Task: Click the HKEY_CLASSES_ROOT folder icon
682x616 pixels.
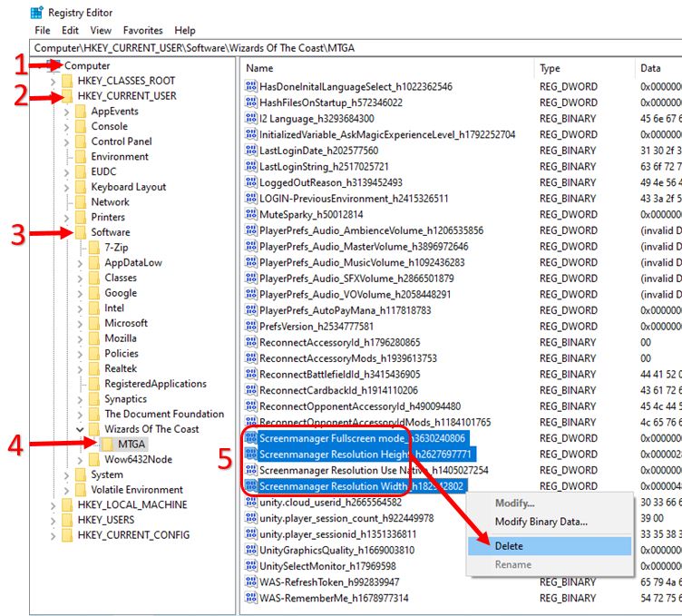Action: click(x=67, y=81)
